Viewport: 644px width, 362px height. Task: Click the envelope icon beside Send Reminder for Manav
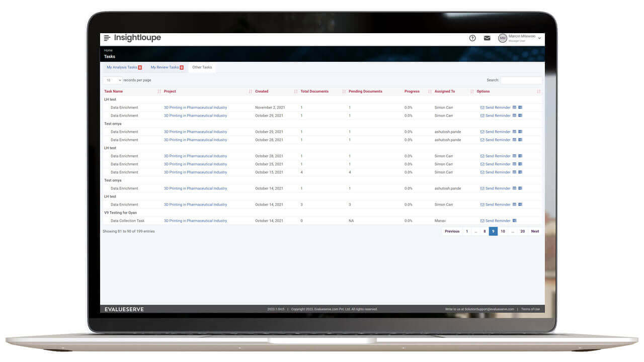483,220
